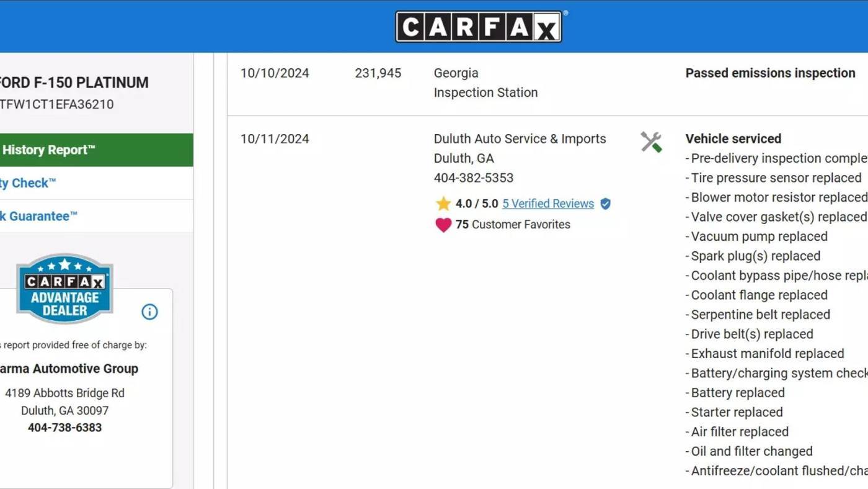Click the Spark plug(s) replaced line

[753, 256]
